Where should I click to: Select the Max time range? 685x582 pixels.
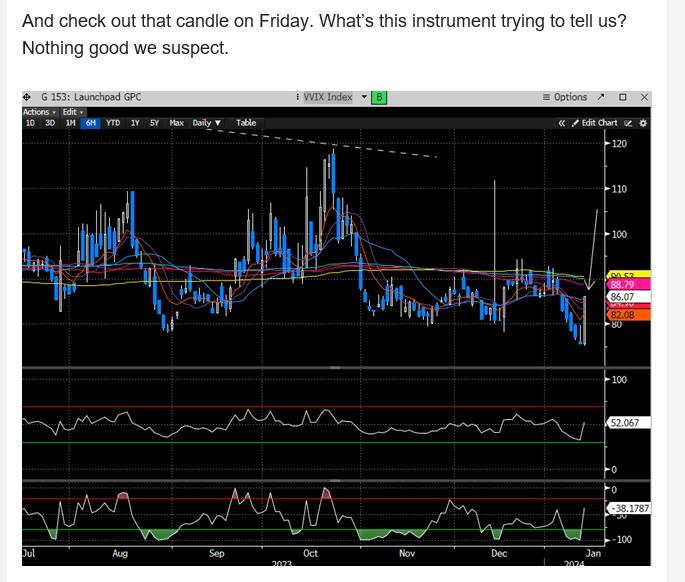click(176, 123)
